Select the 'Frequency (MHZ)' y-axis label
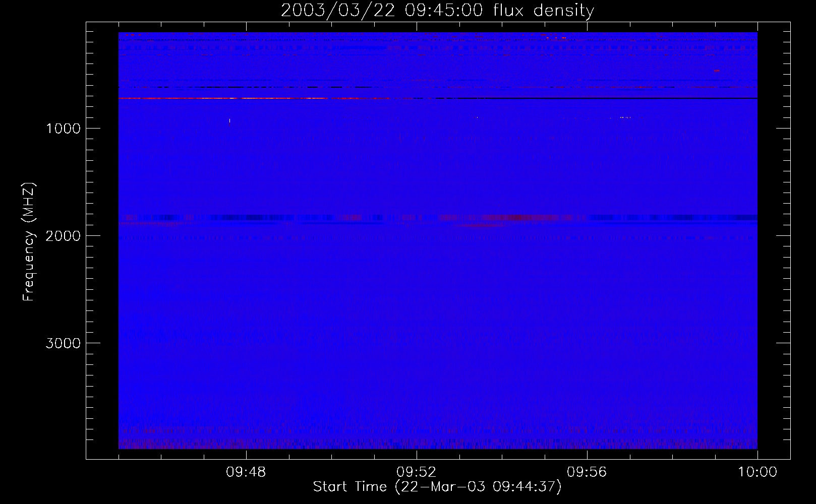Screen dimensions: 816x504 click(29, 242)
